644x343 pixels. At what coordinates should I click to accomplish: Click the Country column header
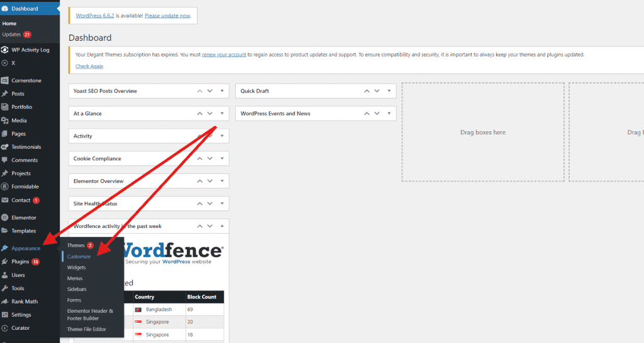[x=145, y=297]
